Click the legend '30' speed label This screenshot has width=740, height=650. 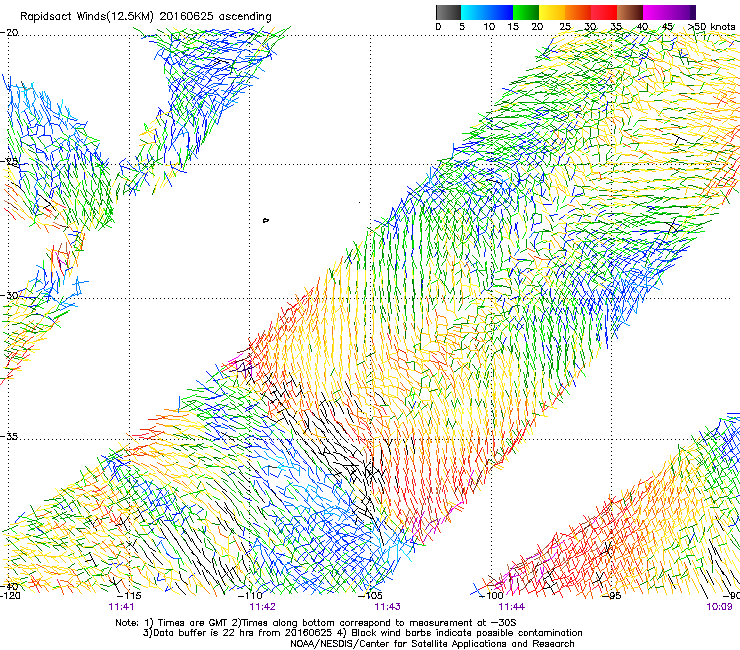[x=590, y=27]
